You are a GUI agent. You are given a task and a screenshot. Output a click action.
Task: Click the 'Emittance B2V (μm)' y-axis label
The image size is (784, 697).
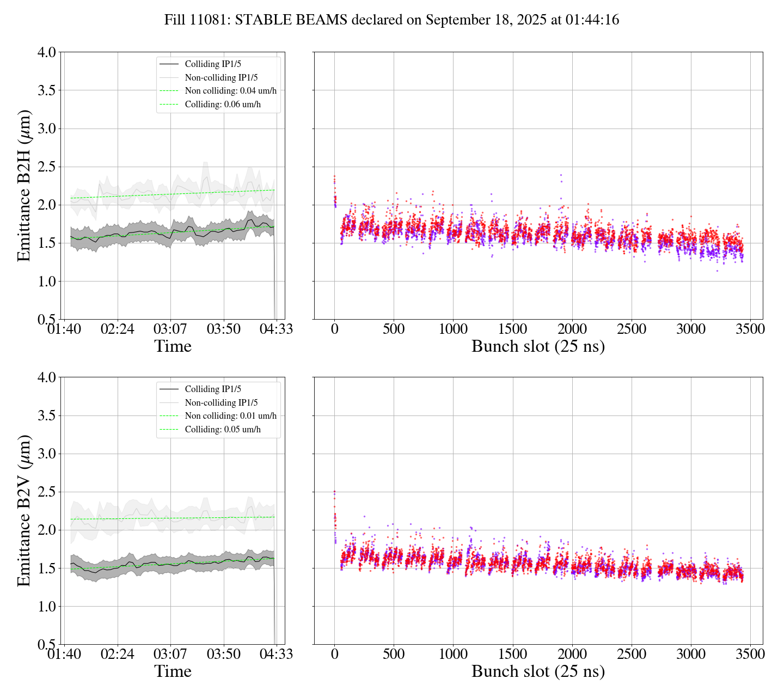(x=24, y=511)
